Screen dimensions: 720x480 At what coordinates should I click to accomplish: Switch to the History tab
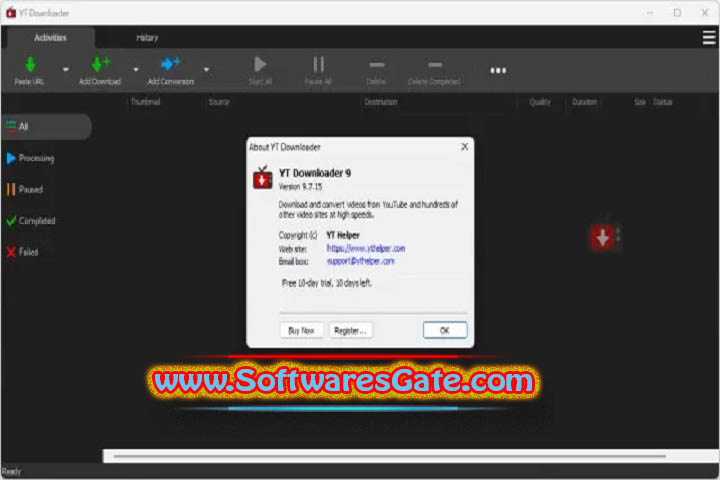[147, 38]
